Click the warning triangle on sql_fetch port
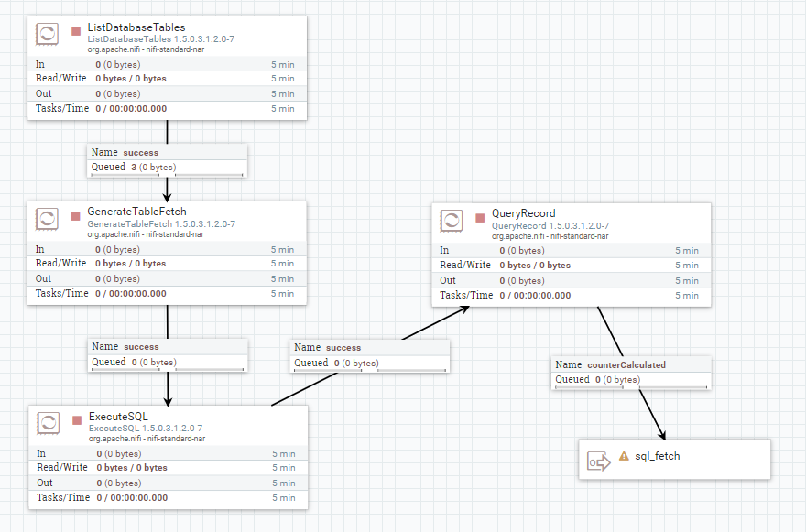 (624, 456)
